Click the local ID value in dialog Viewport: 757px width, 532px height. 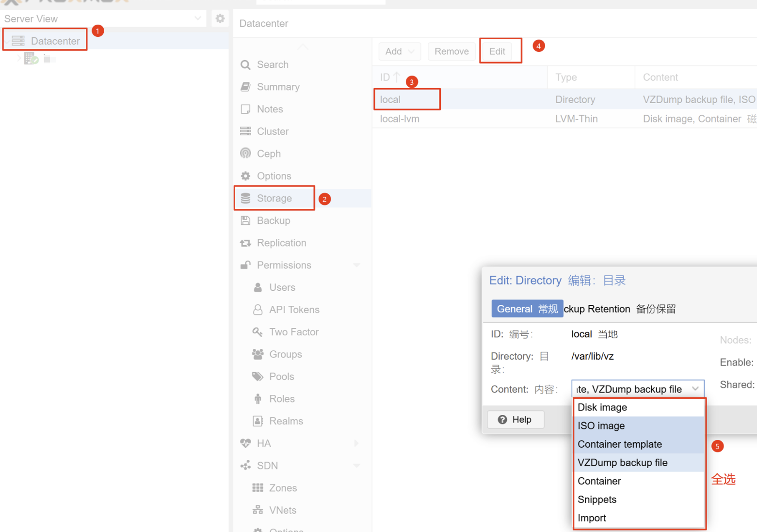click(x=581, y=334)
